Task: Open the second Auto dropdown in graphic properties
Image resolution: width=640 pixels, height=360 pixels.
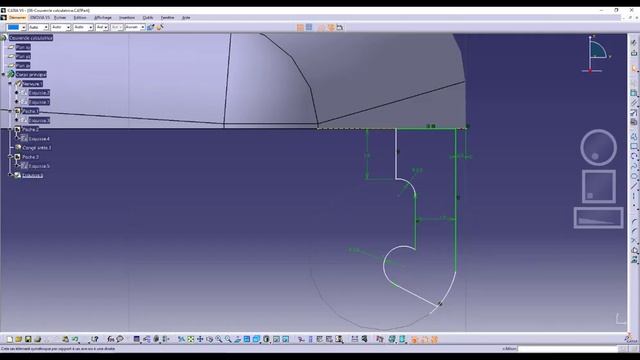Action: tap(61, 27)
